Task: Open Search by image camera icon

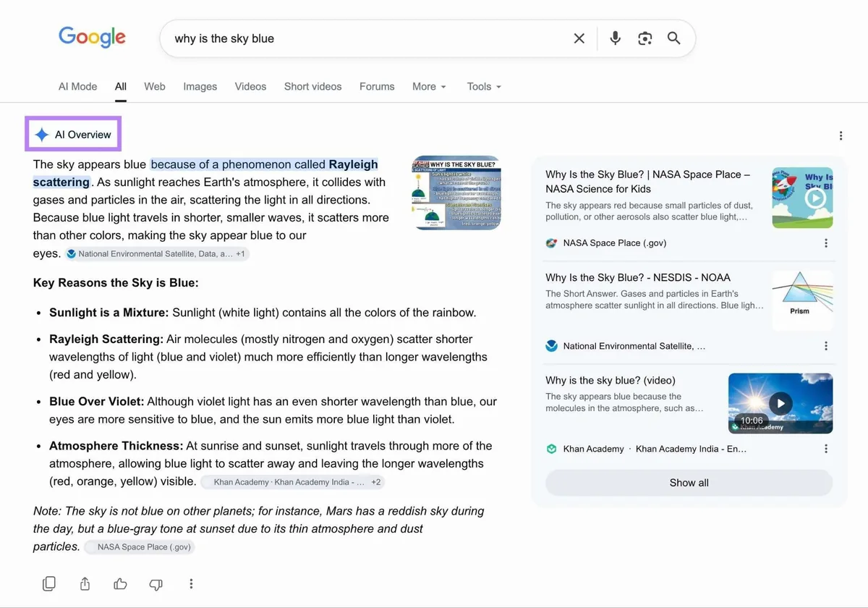Action: [645, 38]
